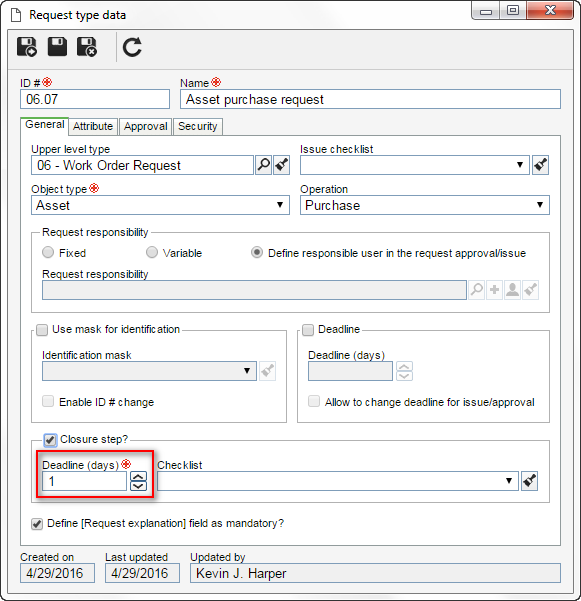Open the Operation dropdown showing Purchase
This screenshot has height=601, width=581.
click(425, 205)
